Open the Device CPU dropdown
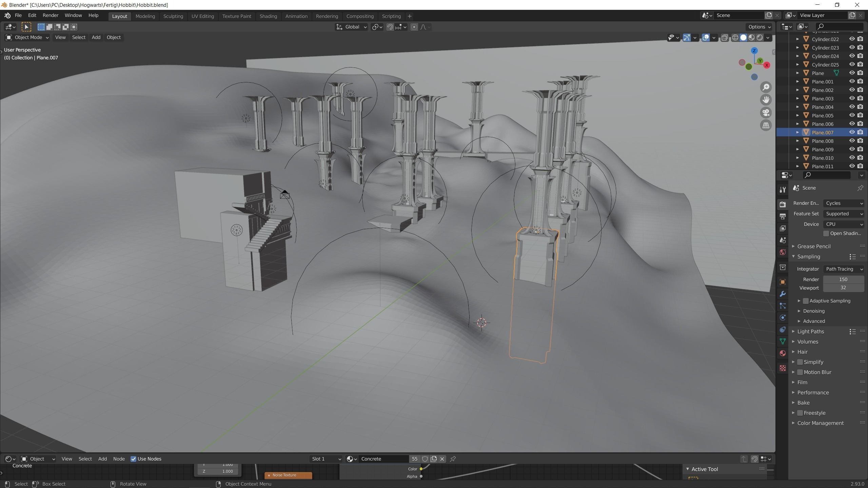 coord(844,224)
